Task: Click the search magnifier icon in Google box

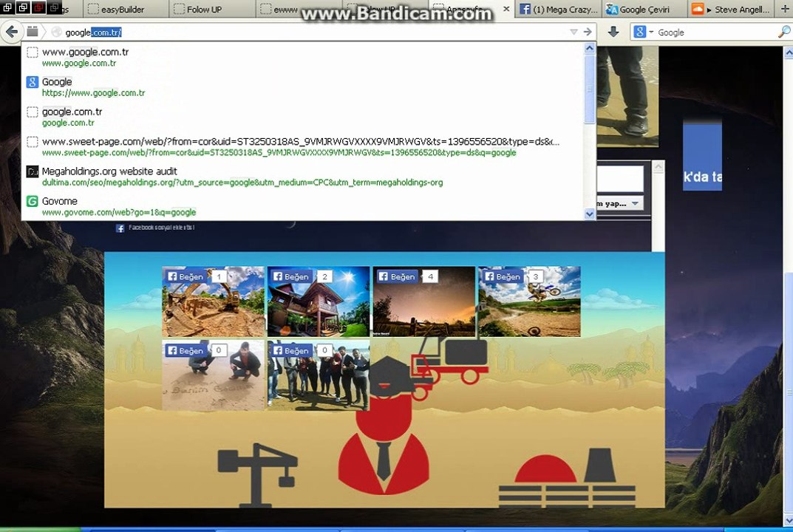Action: (783, 32)
